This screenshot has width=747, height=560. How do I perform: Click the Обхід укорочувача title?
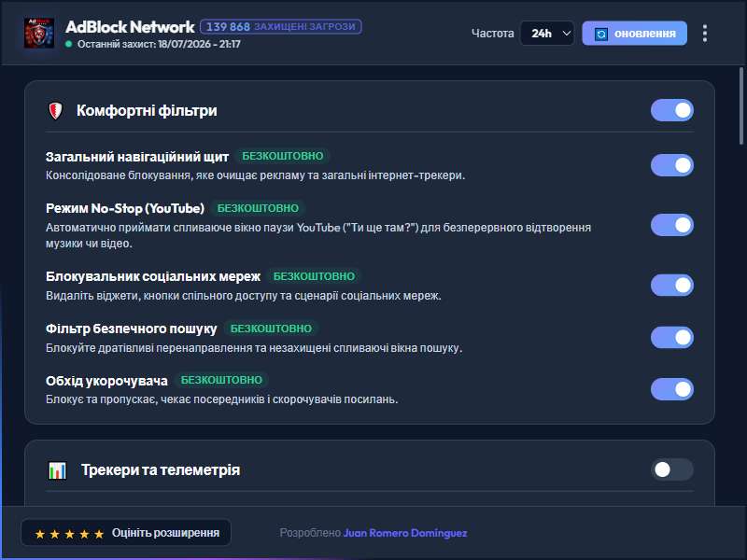[x=106, y=381]
